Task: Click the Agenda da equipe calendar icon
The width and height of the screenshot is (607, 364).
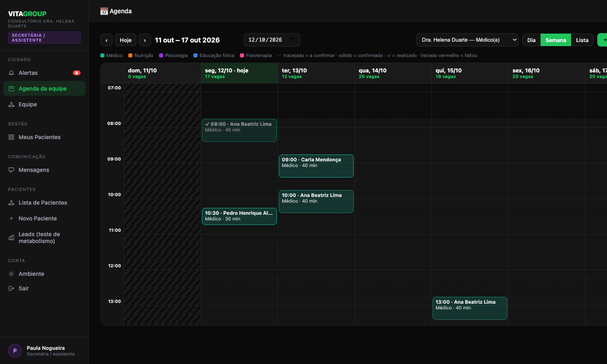Action: click(x=11, y=89)
